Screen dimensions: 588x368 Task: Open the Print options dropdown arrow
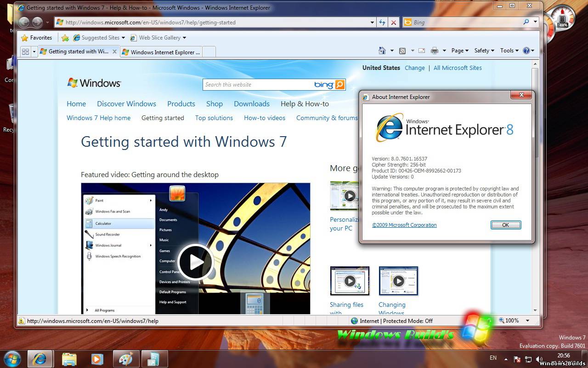[443, 51]
